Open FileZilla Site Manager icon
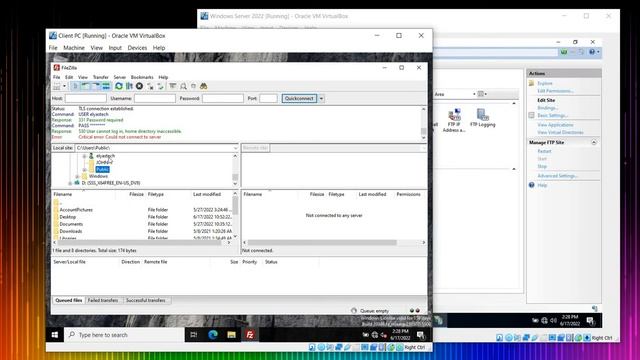Image resolution: width=640 pixels, height=360 pixels. [57, 86]
